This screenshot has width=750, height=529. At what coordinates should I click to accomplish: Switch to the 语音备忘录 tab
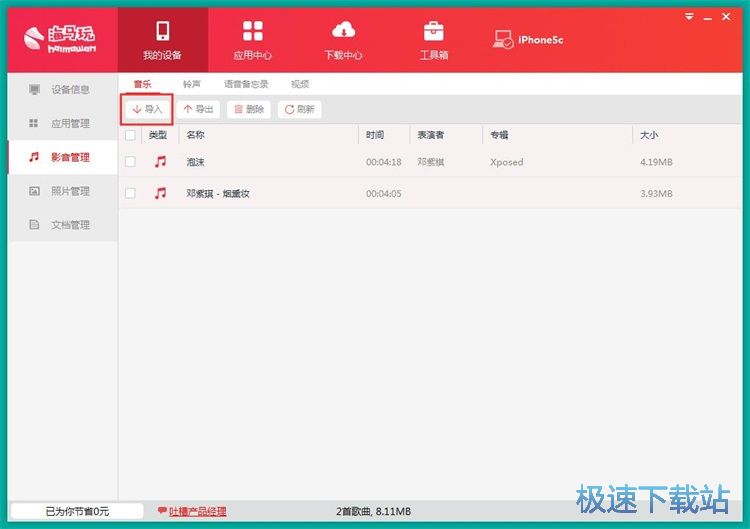(x=246, y=84)
